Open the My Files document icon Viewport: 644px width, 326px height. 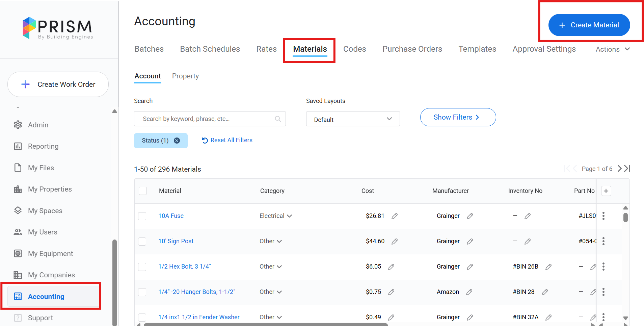point(18,168)
